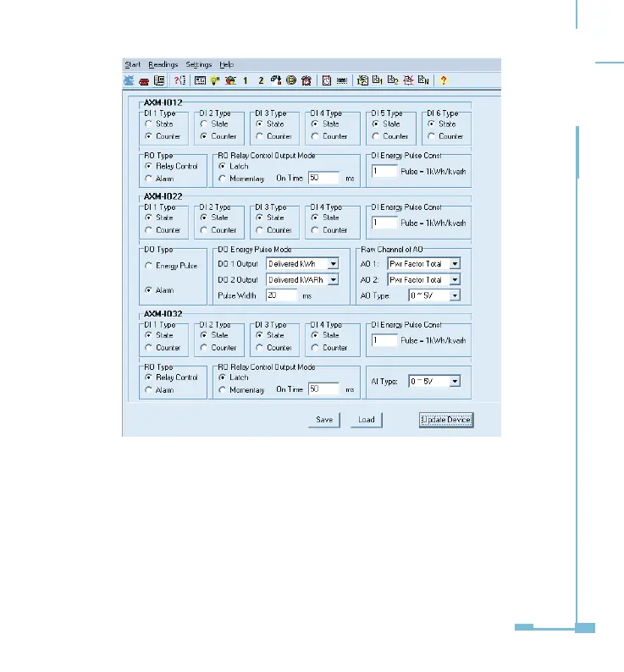Click the yellow help question mark icon
The width and height of the screenshot is (624, 672).
(444, 80)
